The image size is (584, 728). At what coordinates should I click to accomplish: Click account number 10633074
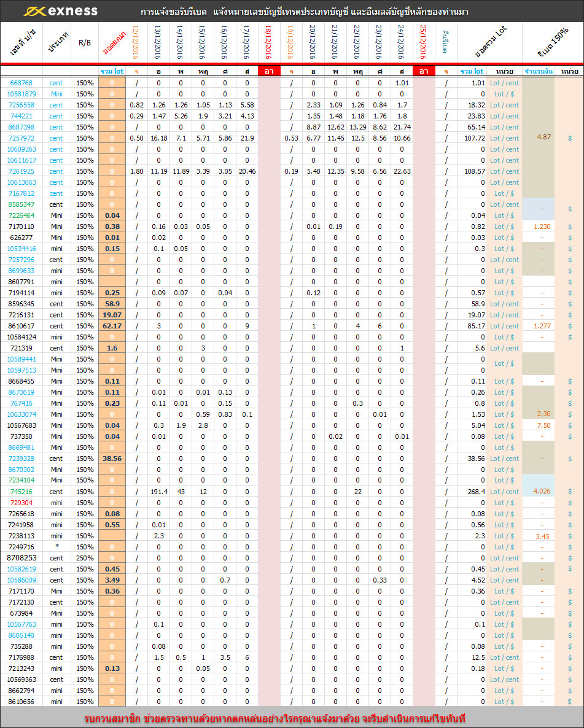pos(21,414)
